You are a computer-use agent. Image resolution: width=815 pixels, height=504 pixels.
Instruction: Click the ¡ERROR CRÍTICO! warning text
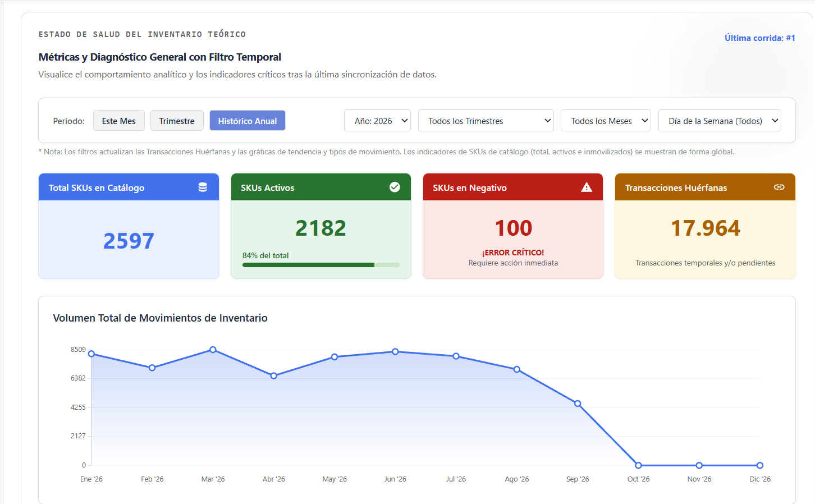513,253
